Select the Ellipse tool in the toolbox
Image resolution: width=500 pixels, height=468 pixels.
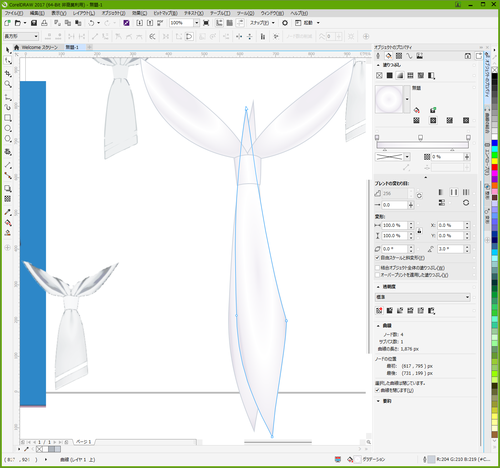(8, 129)
